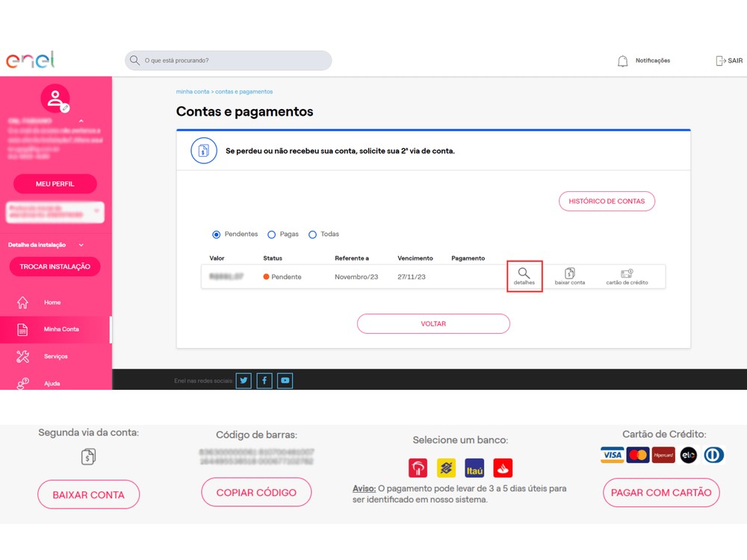Open Minha Conta in the sidebar
The width and height of the screenshot is (747, 560).
61,329
